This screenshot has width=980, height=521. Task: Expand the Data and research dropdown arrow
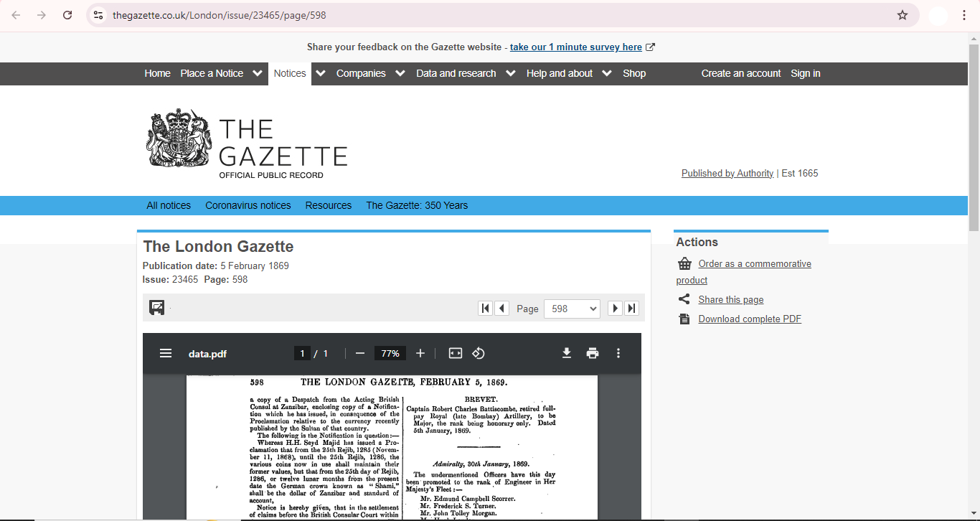[x=510, y=73]
